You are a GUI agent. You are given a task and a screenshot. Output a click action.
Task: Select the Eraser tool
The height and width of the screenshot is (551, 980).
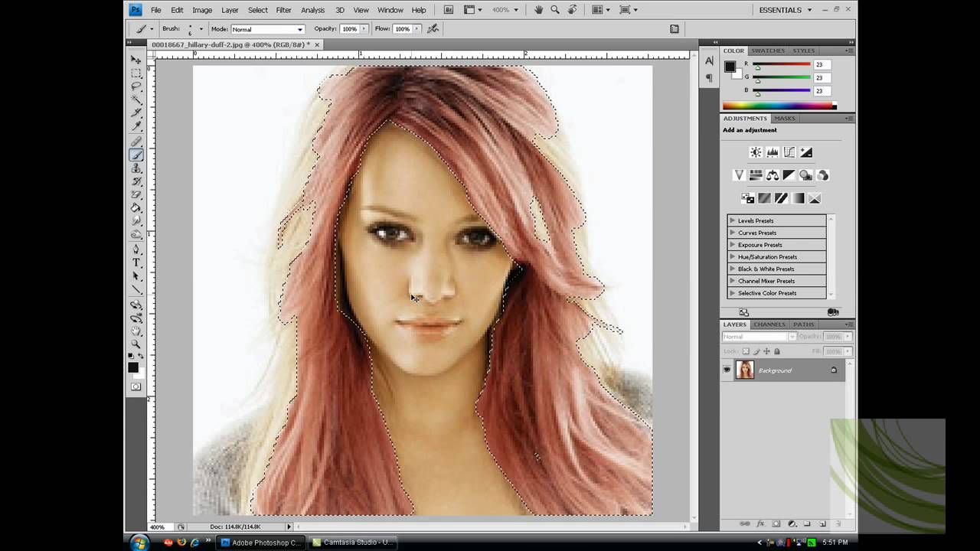click(x=136, y=195)
